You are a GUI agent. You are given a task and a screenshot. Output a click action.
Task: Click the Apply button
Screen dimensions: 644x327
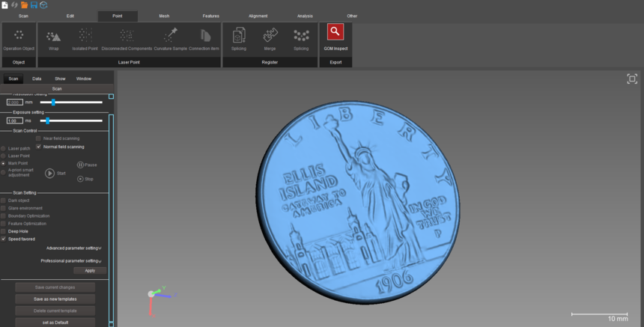coord(90,270)
